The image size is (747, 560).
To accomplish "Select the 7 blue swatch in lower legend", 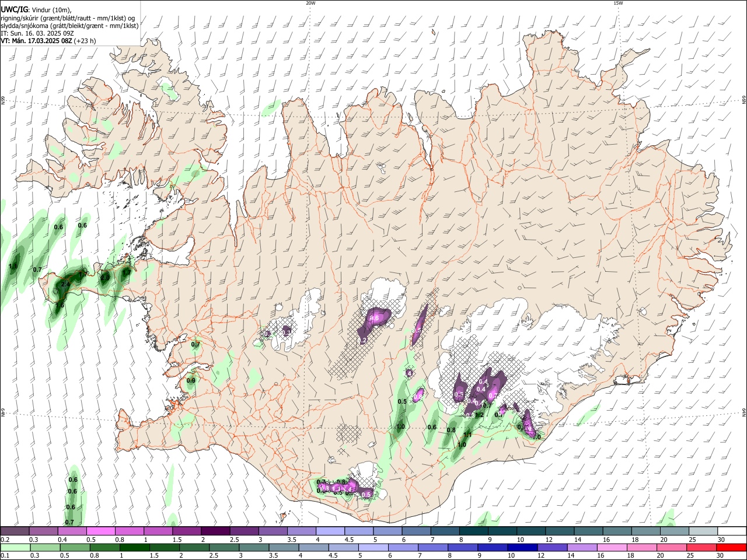I will click(432, 547).
